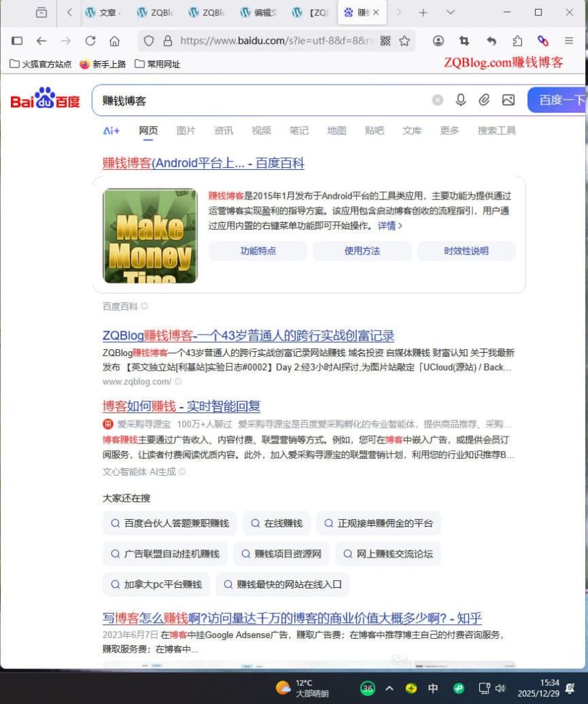588x704 pixels.
Task: Attach a file with the paperclip icon
Action: 483,100
